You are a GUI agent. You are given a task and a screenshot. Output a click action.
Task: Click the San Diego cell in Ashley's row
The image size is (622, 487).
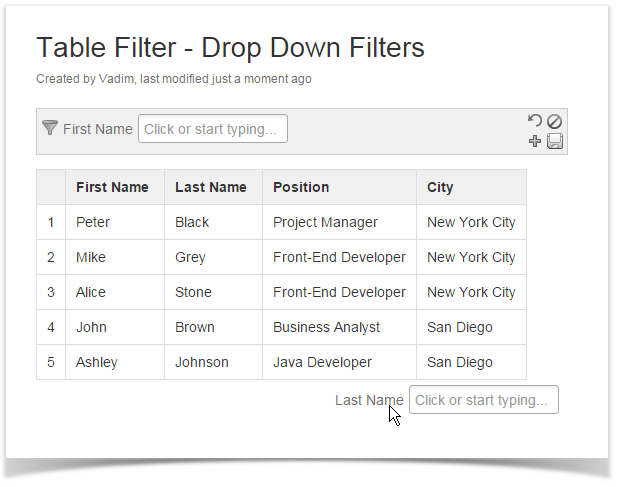[459, 362]
